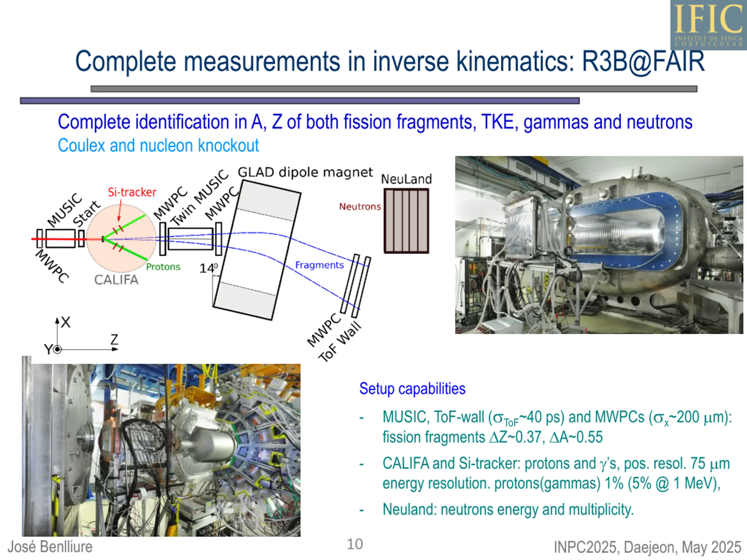
Task: Click the 'fission fragments ΔZ~0.37' line
Action: (492, 437)
